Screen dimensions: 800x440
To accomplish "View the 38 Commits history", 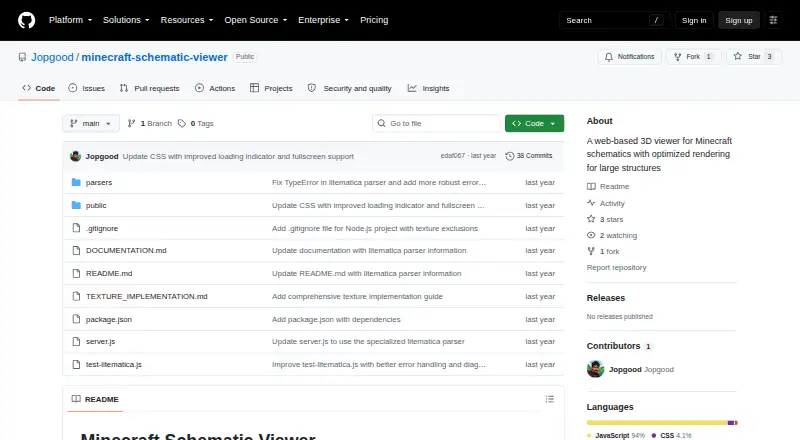I will pos(529,156).
